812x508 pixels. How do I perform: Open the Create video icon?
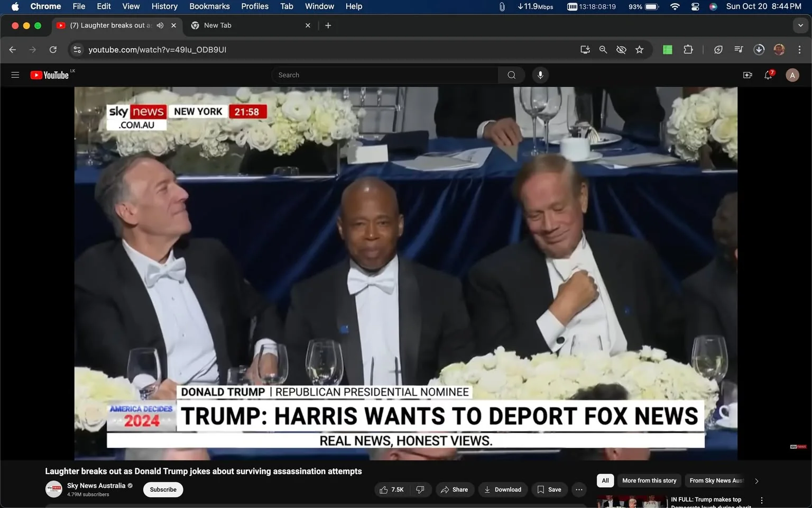click(748, 75)
